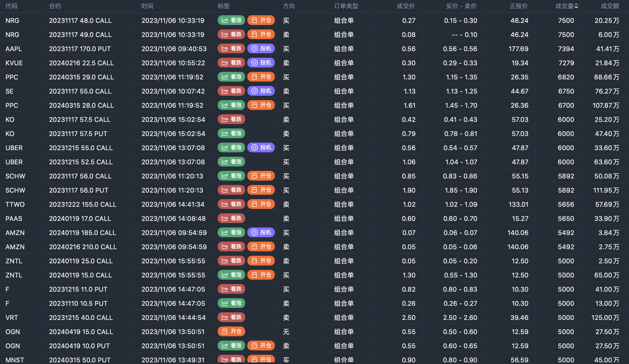Click the 正股价 column header
629x364 pixels.
(519, 6)
